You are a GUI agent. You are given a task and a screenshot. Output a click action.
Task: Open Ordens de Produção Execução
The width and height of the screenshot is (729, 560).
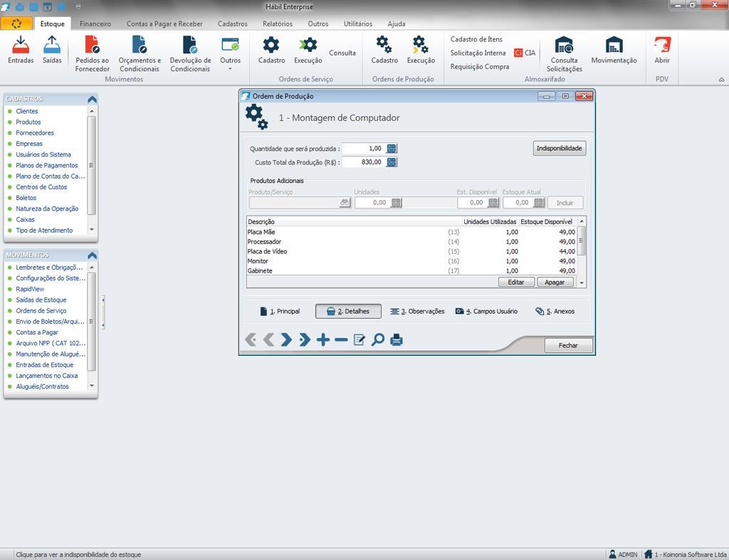[x=421, y=50]
